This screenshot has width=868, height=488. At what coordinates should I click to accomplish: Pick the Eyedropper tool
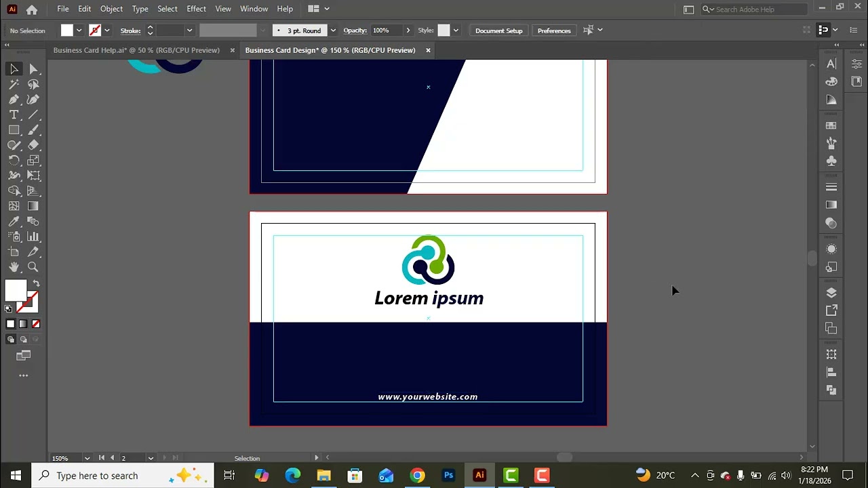[14, 222]
